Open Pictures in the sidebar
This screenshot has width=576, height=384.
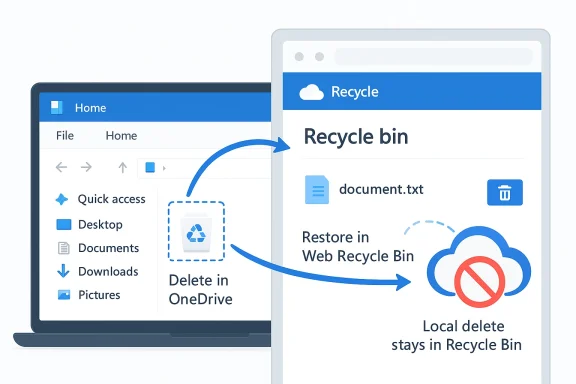click(x=99, y=295)
